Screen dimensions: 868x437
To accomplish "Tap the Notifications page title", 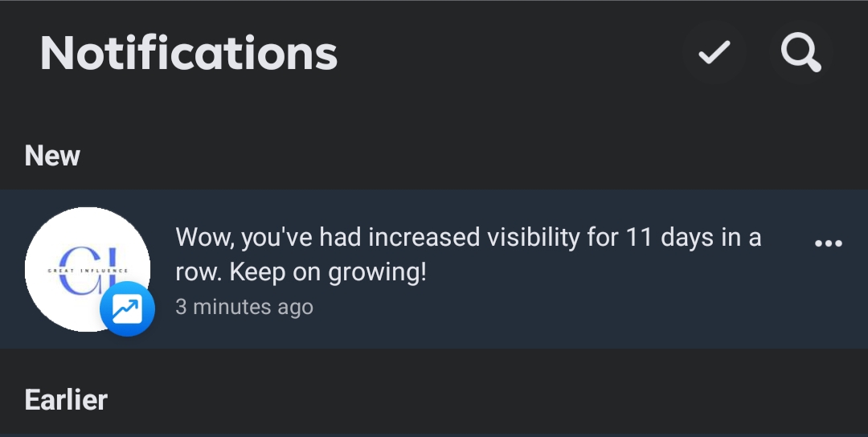I will tap(189, 53).
